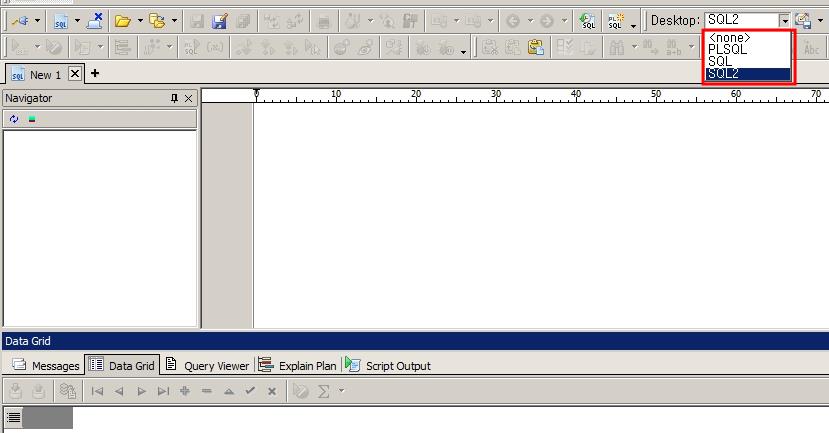829x433 pixels.
Task: Click the PL/SQL new script icon
Action: coord(617,20)
